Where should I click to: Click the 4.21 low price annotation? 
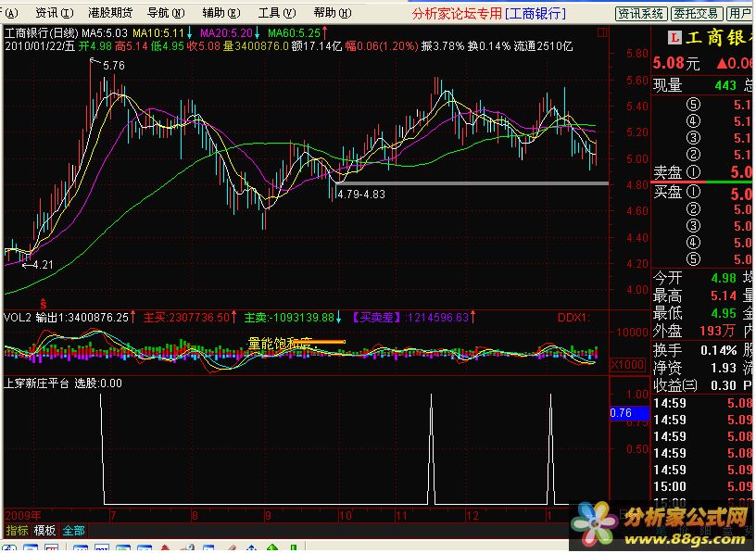pos(43,265)
